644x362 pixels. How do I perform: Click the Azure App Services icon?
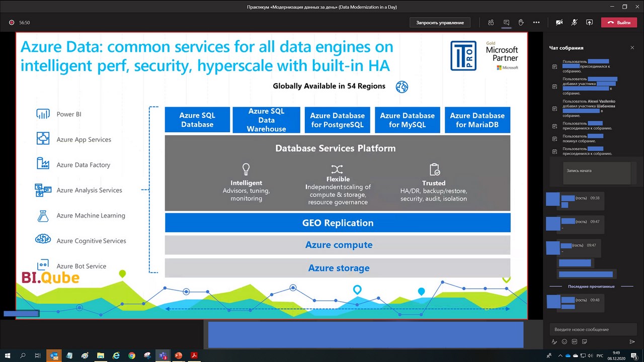[x=43, y=139]
